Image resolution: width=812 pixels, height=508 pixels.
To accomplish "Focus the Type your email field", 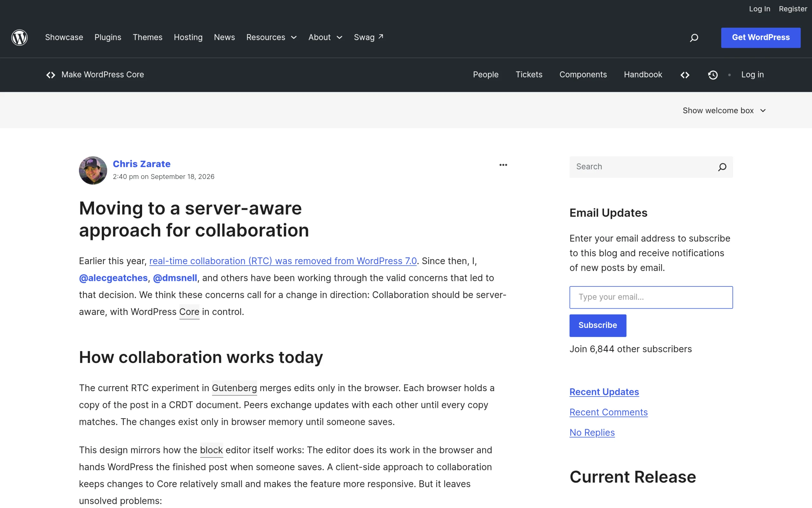I will point(651,297).
